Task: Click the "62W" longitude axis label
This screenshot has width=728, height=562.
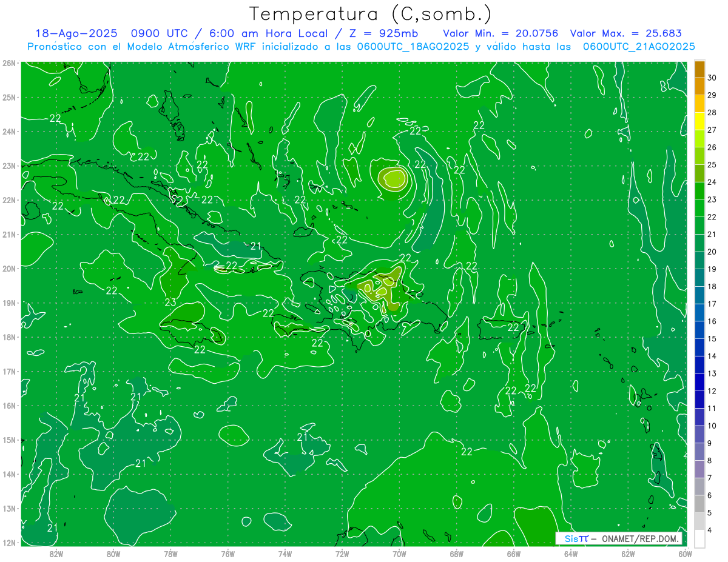Action: tap(628, 554)
